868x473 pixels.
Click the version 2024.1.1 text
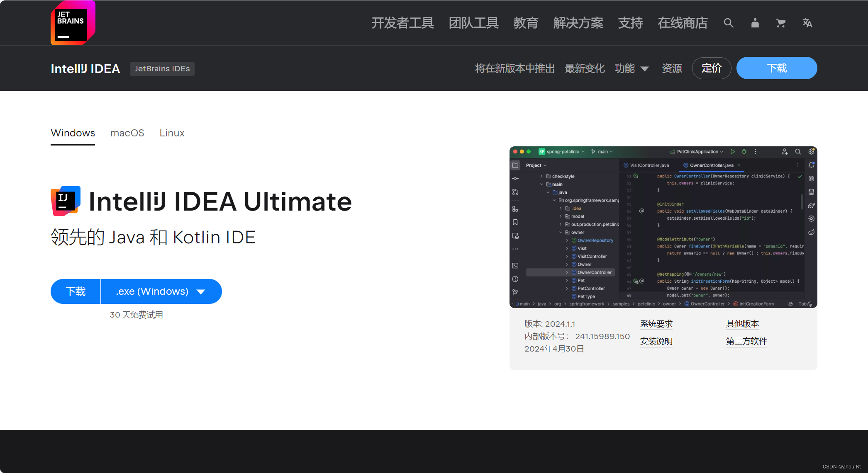[x=550, y=324]
